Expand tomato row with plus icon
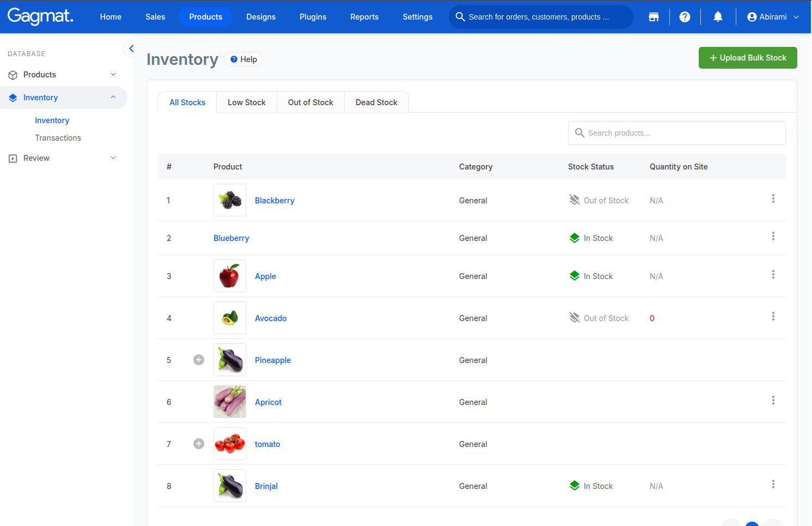Viewport: 812px width, 526px height. [199, 444]
